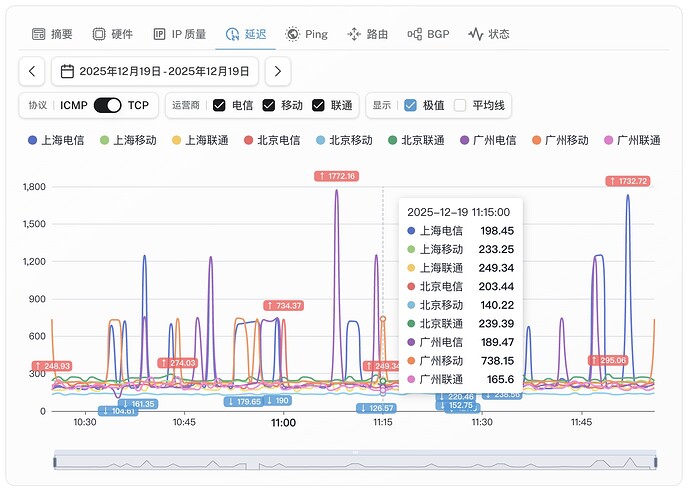Click the left zoom slider handle
This screenshot has height=493, width=690.
[55, 462]
